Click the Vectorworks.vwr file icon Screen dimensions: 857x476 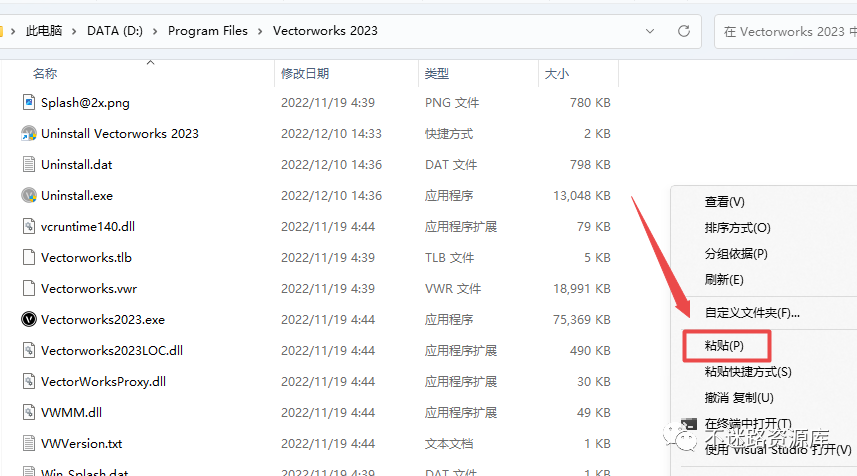pyautogui.click(x=29, y=288)
